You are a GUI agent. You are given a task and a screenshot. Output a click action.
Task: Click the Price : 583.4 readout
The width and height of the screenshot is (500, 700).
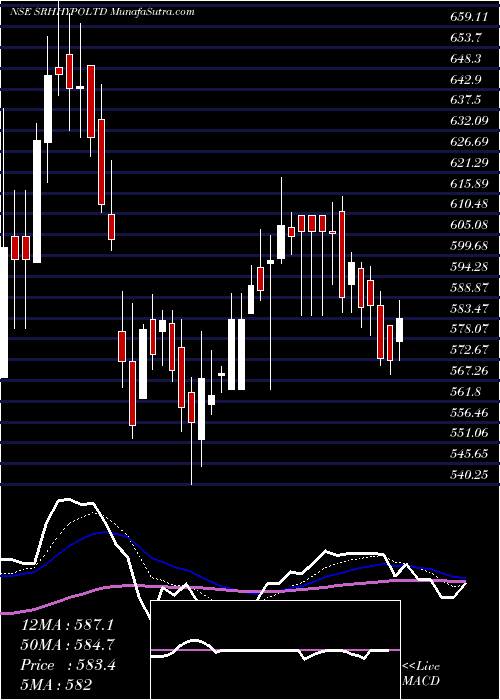click(x=68, y=665)
